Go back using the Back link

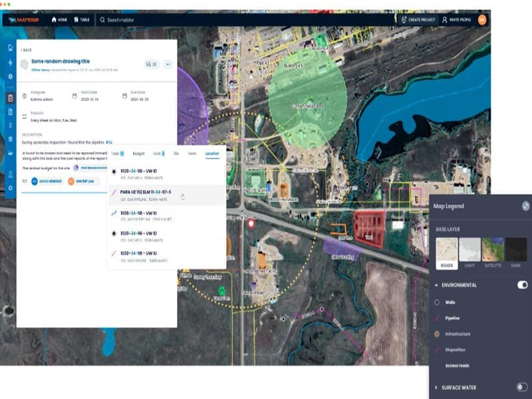click(27, 50)
